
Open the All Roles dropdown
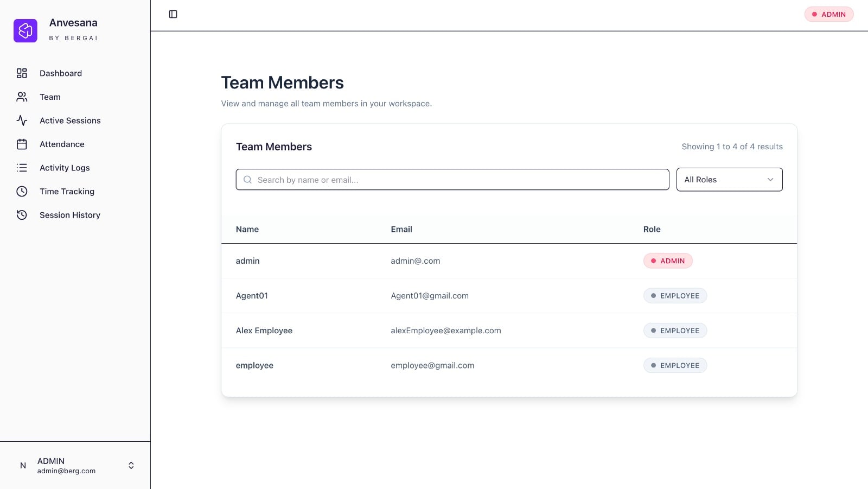pyautogui.click(x=729, y=179)
